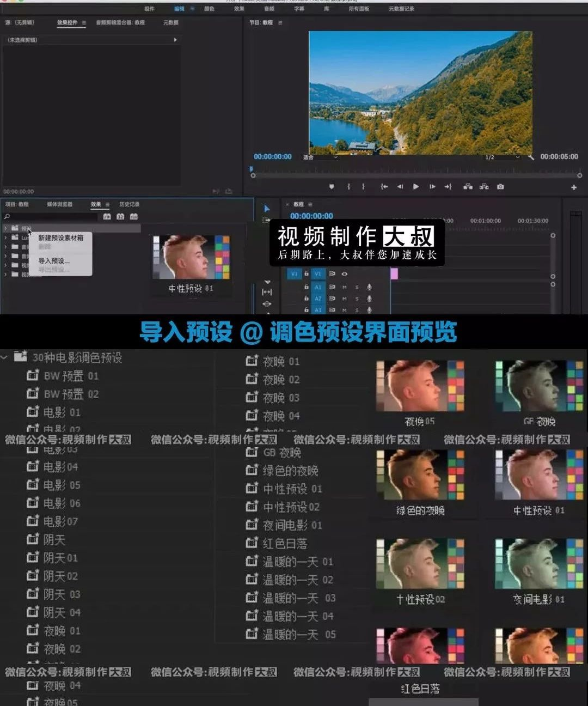
Task: Open the 历史记录 tab
Action: coord(129,204)
